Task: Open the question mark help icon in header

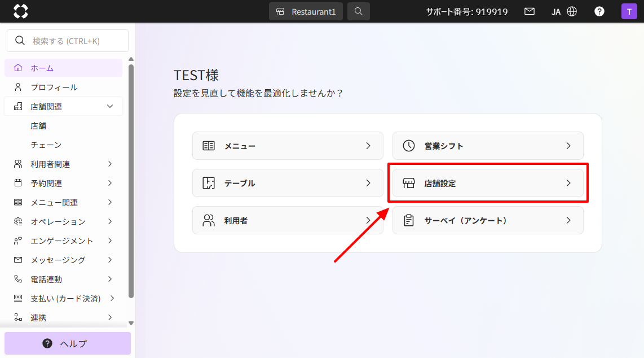Action: (x=599, y=11)
